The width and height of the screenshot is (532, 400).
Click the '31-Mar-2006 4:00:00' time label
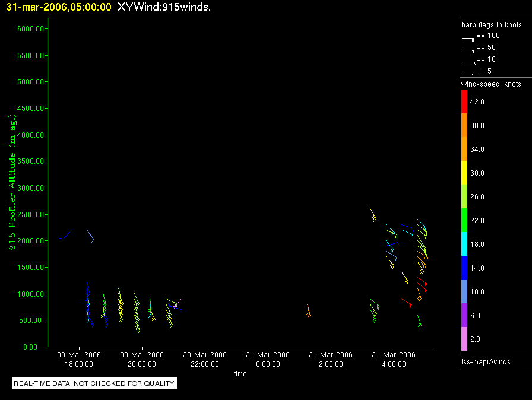click(x=394, y=359)
